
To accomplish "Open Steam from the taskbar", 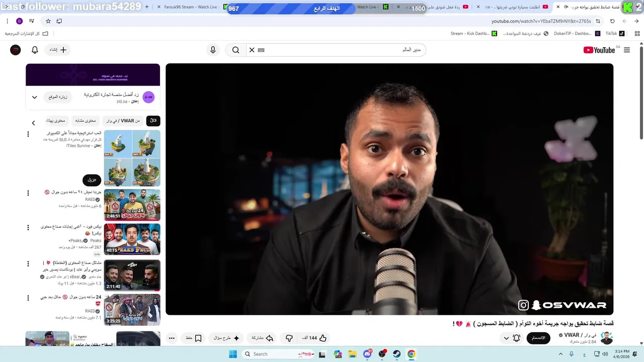I will click(397, 354).
